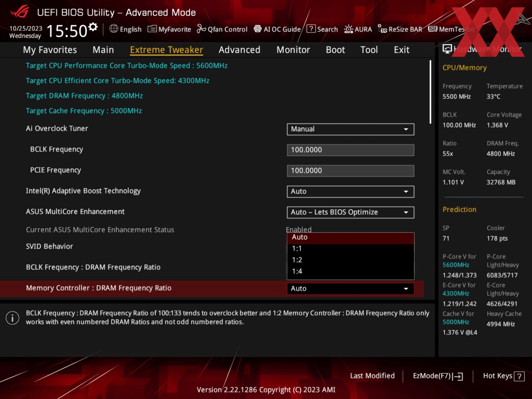Click the CPU/Memory section heading

coord(464,68)
